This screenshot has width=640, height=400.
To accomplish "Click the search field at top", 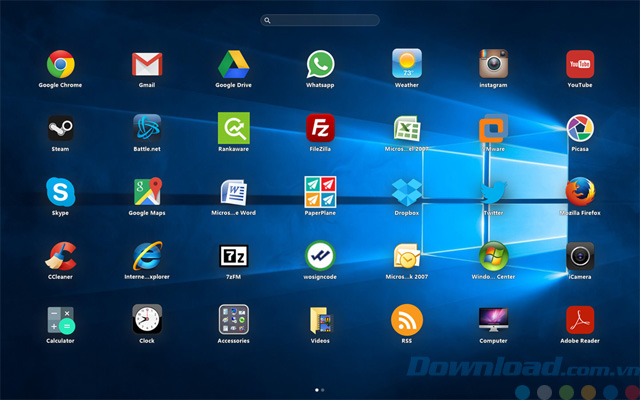I will coord(320,20).
